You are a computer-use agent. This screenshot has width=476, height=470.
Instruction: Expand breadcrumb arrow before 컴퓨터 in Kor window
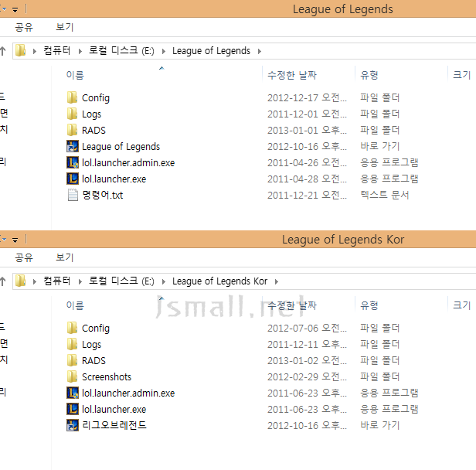[35, 281]
